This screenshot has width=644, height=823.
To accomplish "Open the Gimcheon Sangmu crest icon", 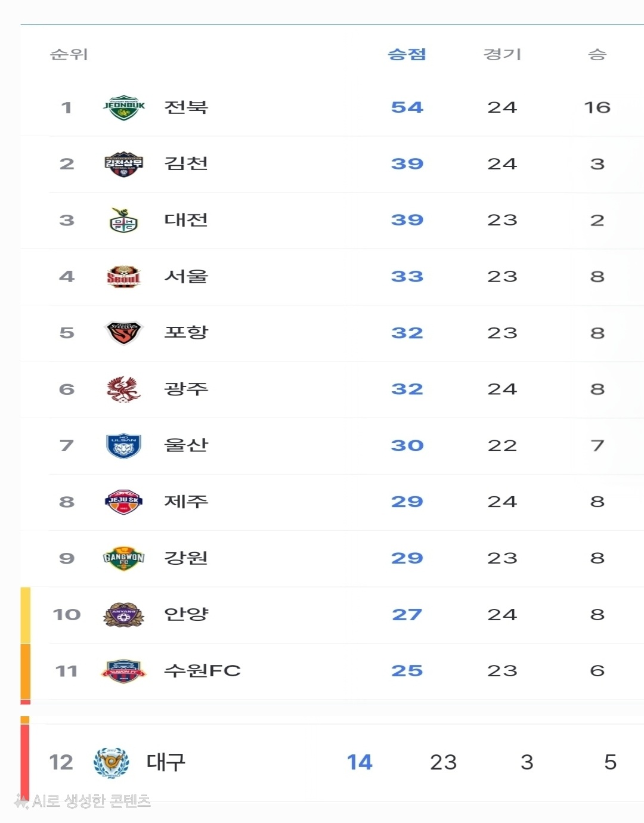I will [x=124, y=164].
